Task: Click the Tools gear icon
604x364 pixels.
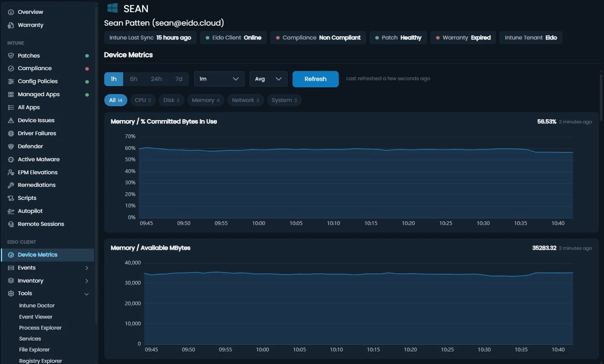Action: click(11, 293)
